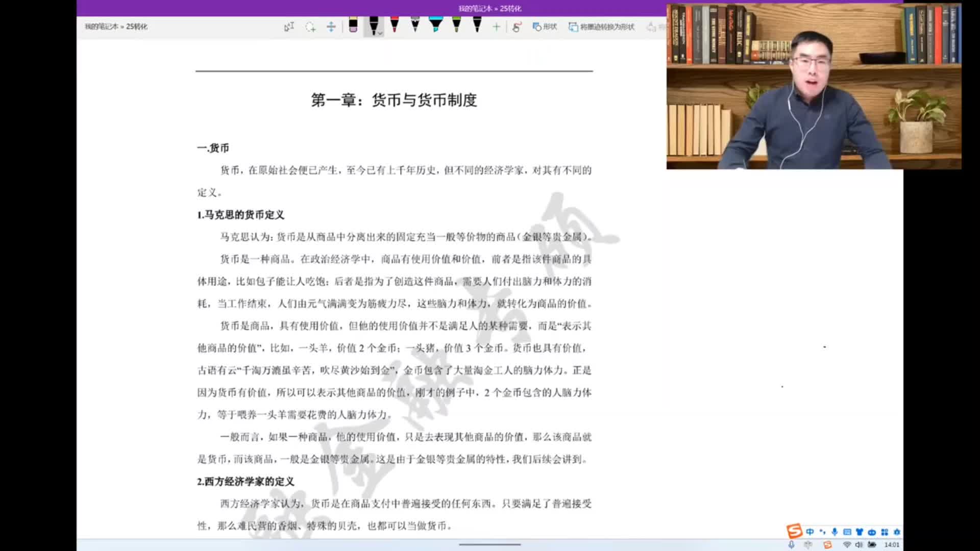
Task: Open the Sogou soft keyboard icon
Action: click(847, 532)
